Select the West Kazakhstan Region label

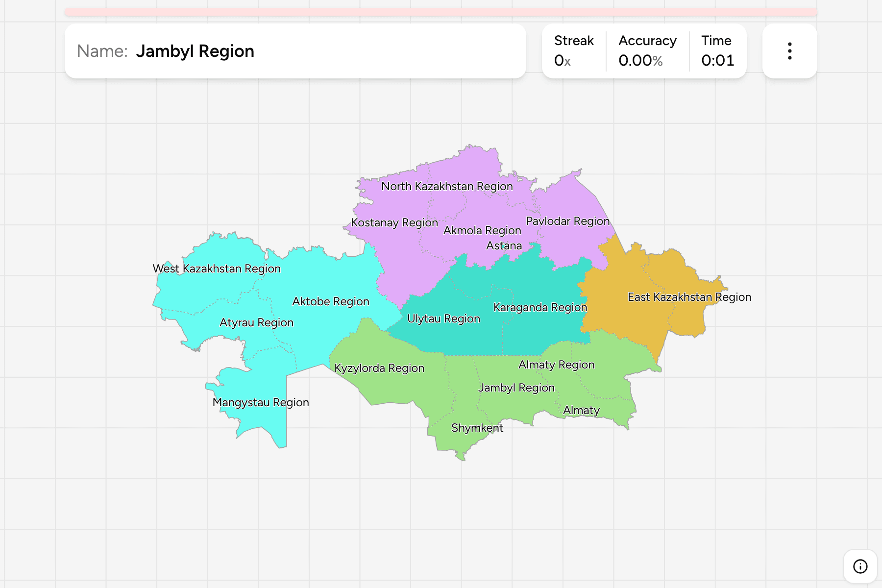coord(217,269)
